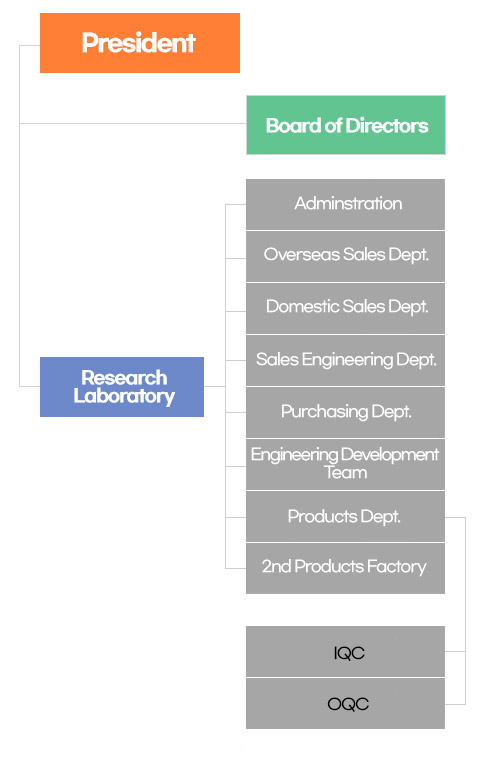The width and height of the screenshot is (486, 766).
Task: Select the Purchasing Dept. box
Action: point(345,413)
